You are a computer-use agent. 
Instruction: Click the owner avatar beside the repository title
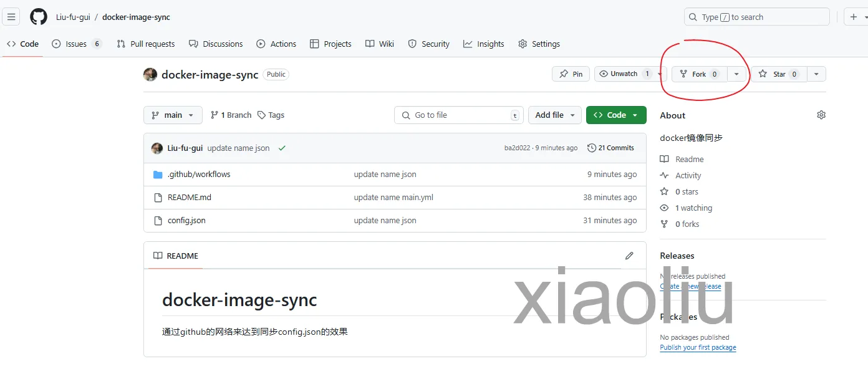(150, 74)
